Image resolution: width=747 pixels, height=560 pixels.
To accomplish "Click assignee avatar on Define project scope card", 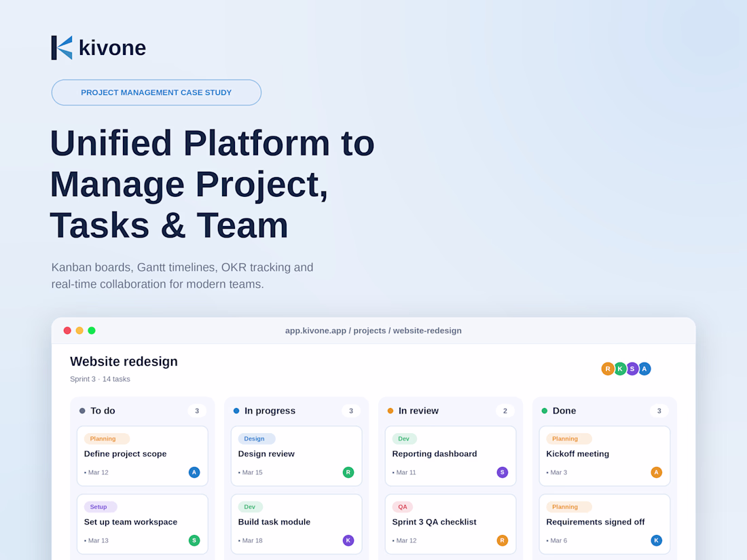I will tap(194, 472).
